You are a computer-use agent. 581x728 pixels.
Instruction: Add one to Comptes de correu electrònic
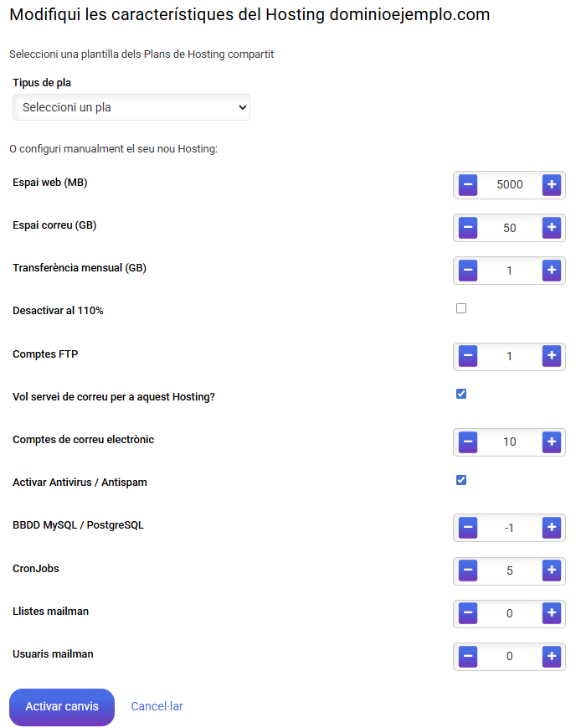551,442
